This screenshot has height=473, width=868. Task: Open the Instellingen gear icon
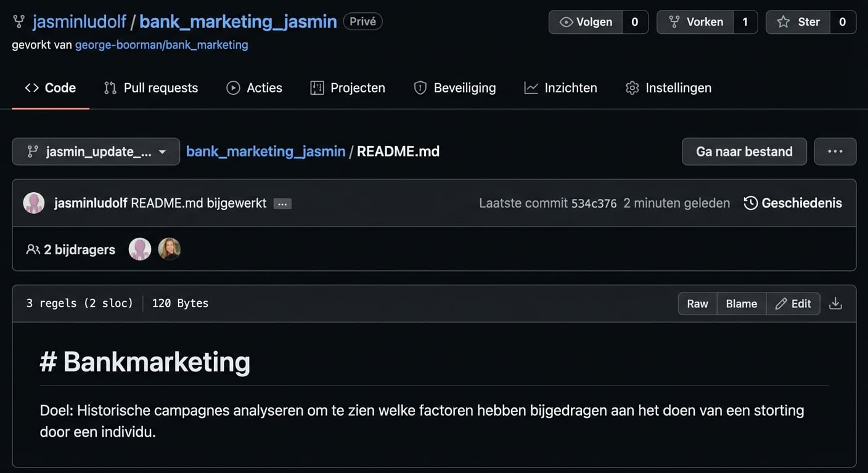[632, 87]
